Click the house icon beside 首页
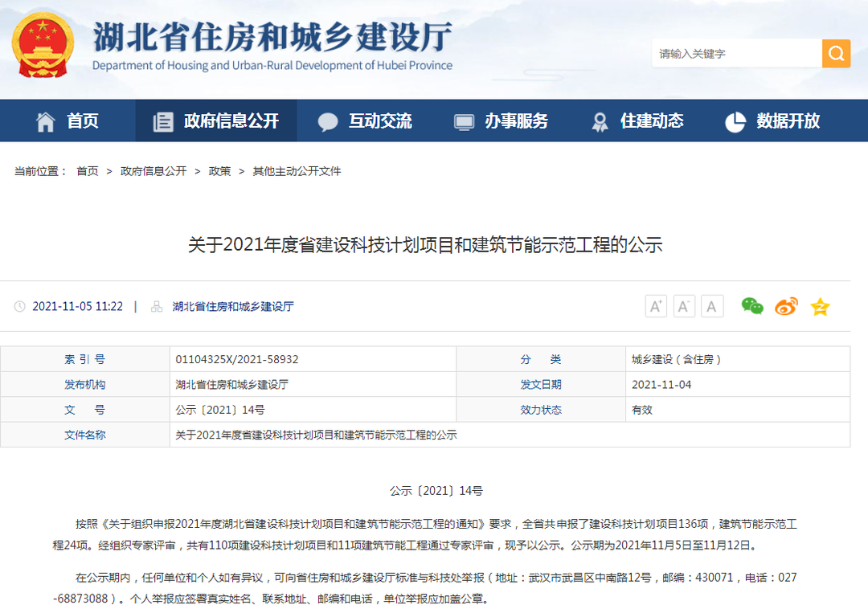 click(x=46, y=121)
